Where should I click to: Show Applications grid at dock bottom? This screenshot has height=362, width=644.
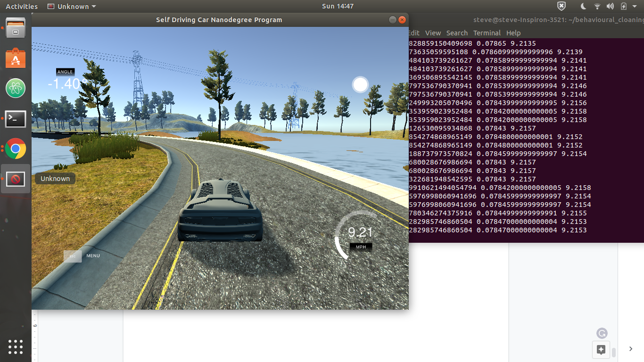[x=16, y=346]
